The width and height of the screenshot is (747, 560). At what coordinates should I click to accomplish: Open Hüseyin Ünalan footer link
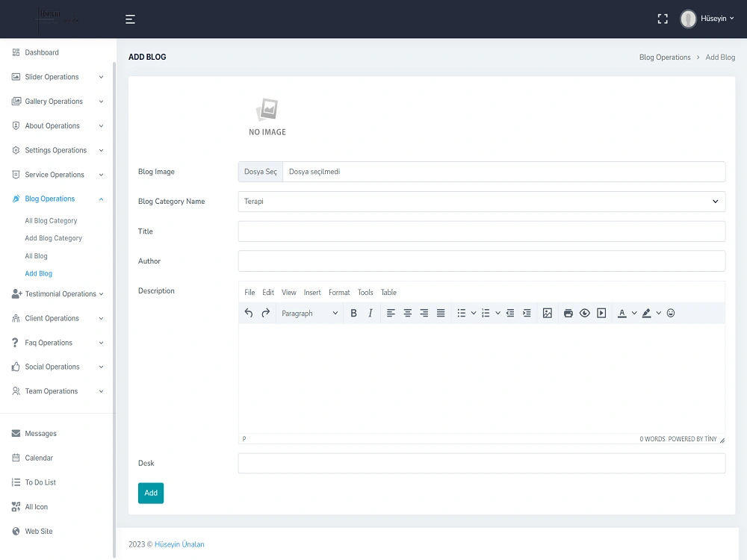179,544
